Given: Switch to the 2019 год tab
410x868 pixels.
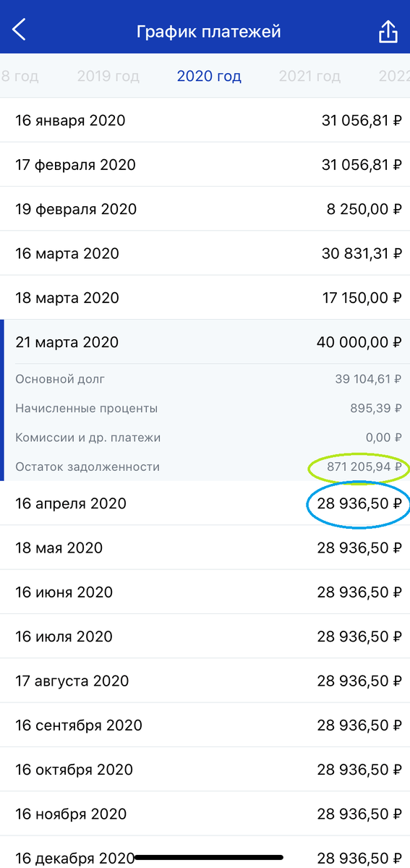Looking at the screenshot, I should tap(108, 76).
